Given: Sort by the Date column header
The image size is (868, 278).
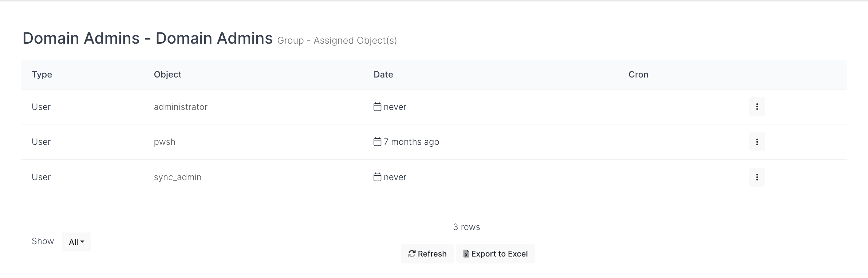Looking at the screenshot, I should [383, 75].
